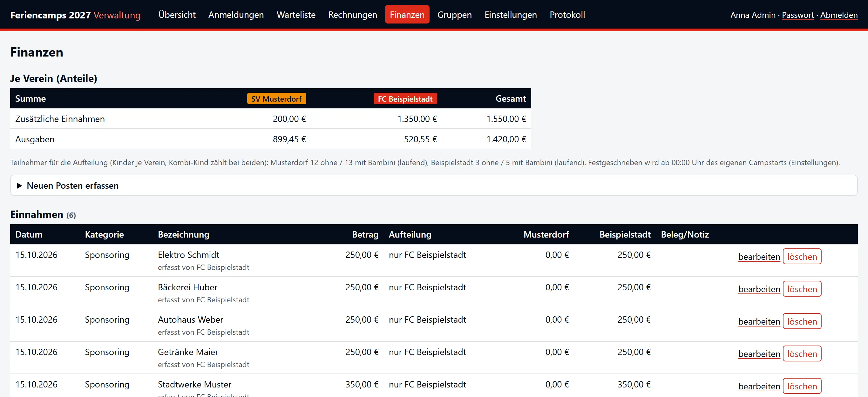
Task: Open Einstellungen in the top navigation
Action: 511,15
